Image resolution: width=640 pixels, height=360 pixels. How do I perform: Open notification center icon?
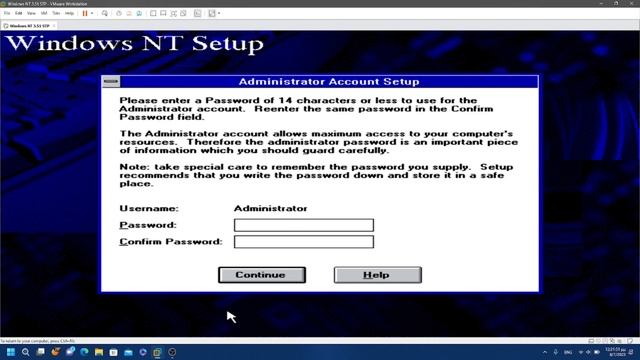click(632, 352)
